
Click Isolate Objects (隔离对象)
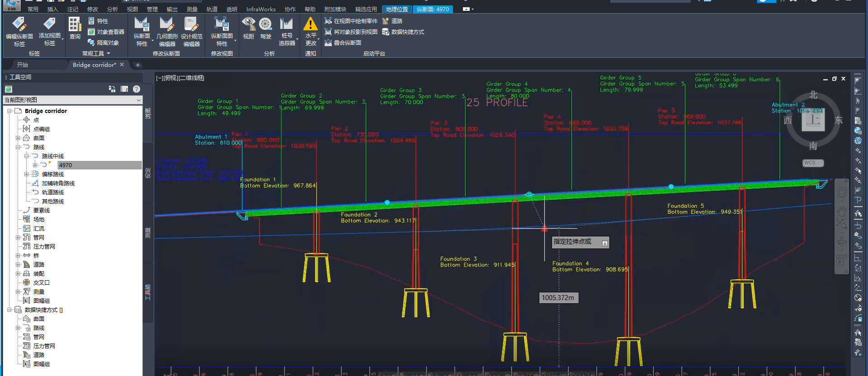click(103, 42)
